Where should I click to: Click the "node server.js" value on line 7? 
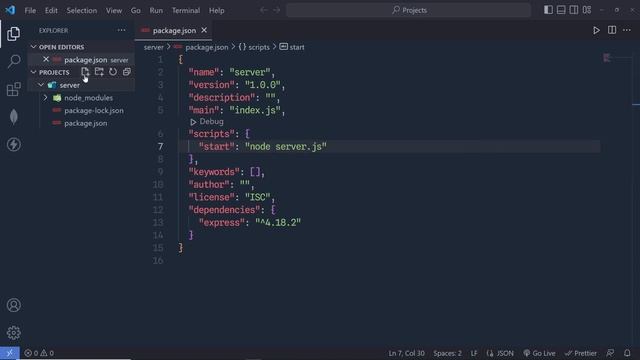pos(286,147)
